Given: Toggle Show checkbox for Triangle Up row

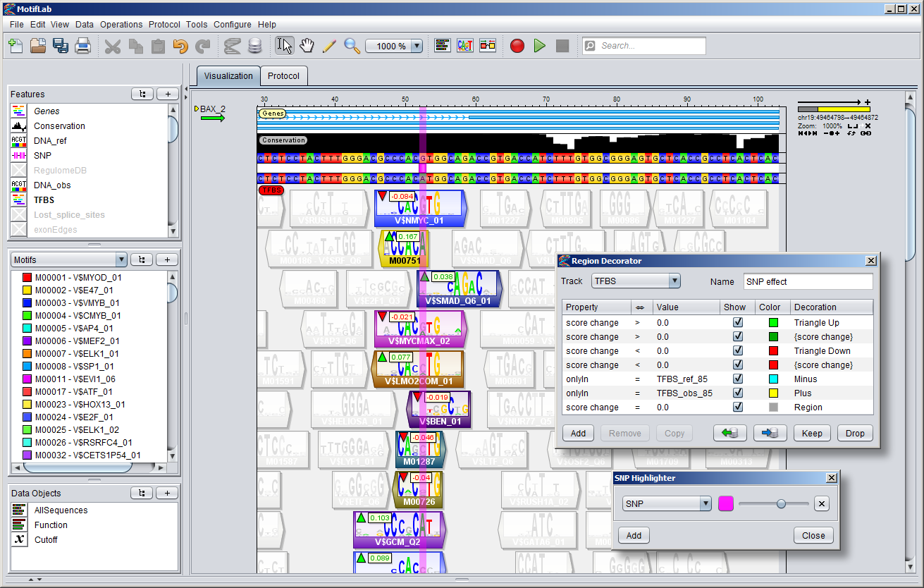Looking at the screenshot, I should coord(737,322).
